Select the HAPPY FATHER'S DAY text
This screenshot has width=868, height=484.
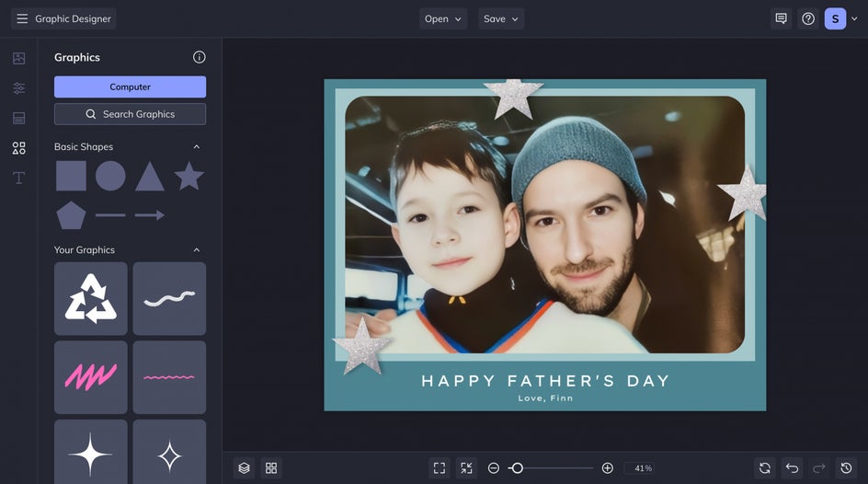tap(546, 381)
